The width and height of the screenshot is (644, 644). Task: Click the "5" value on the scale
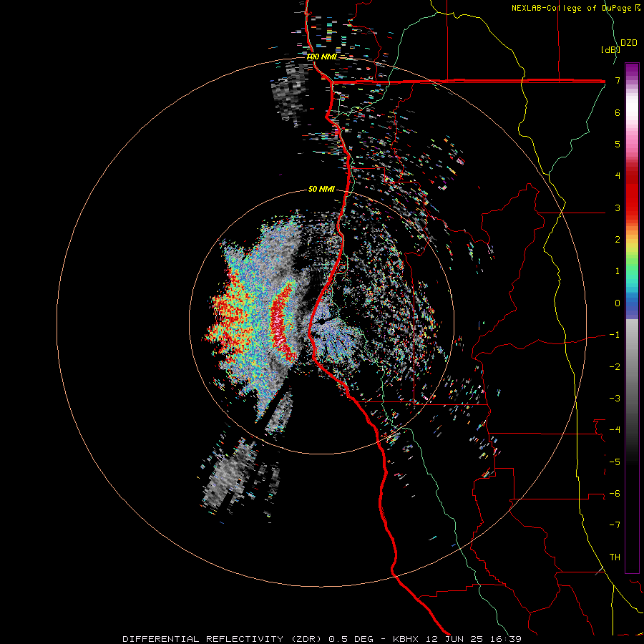(618, 144)
